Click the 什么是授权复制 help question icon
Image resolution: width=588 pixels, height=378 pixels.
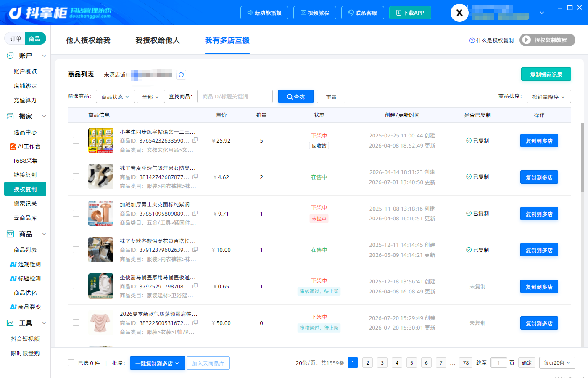click(472, 40)
